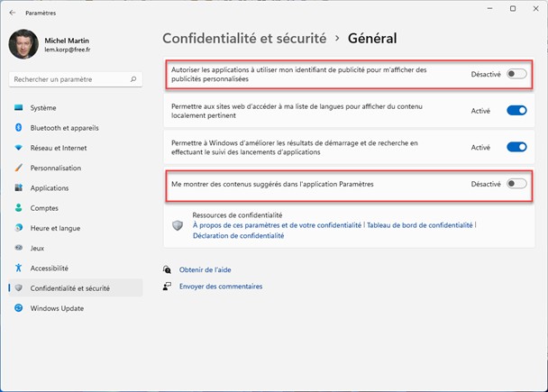
Task: Click the Personnalisation brush icon
Action: tap(19, 168)
